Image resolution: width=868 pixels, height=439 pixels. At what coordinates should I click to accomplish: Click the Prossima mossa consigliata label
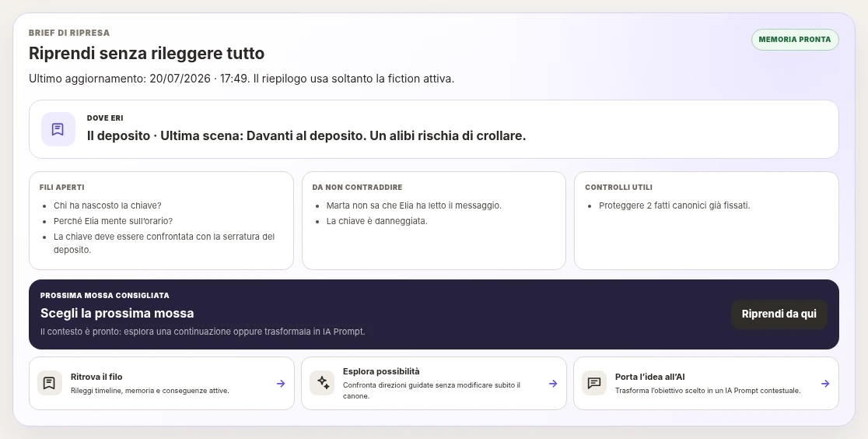pos(105,296)
